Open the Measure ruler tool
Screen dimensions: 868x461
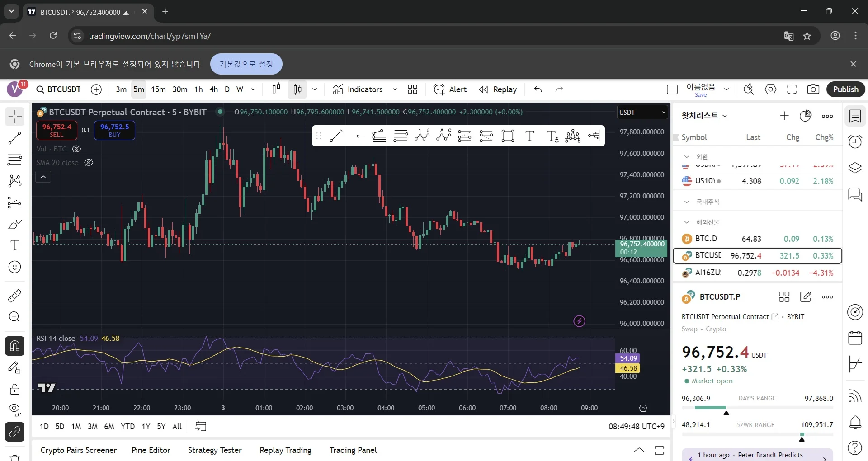pos(15,296)
